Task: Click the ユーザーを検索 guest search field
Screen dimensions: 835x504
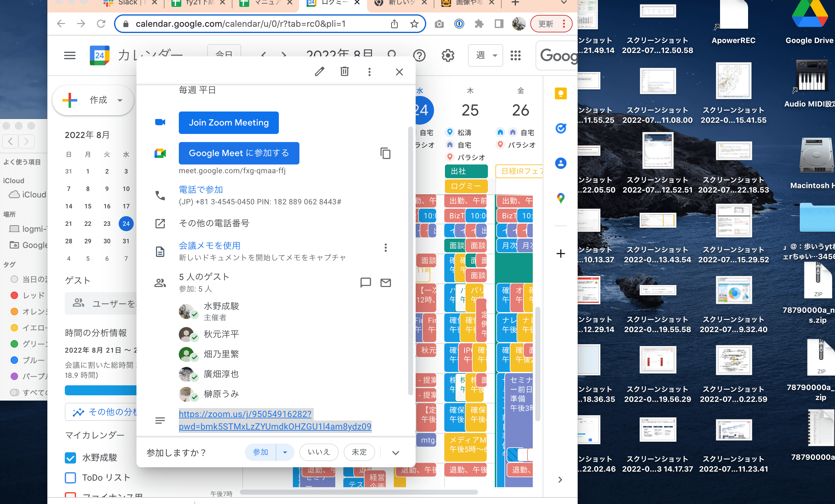Action: click(101, 303)
